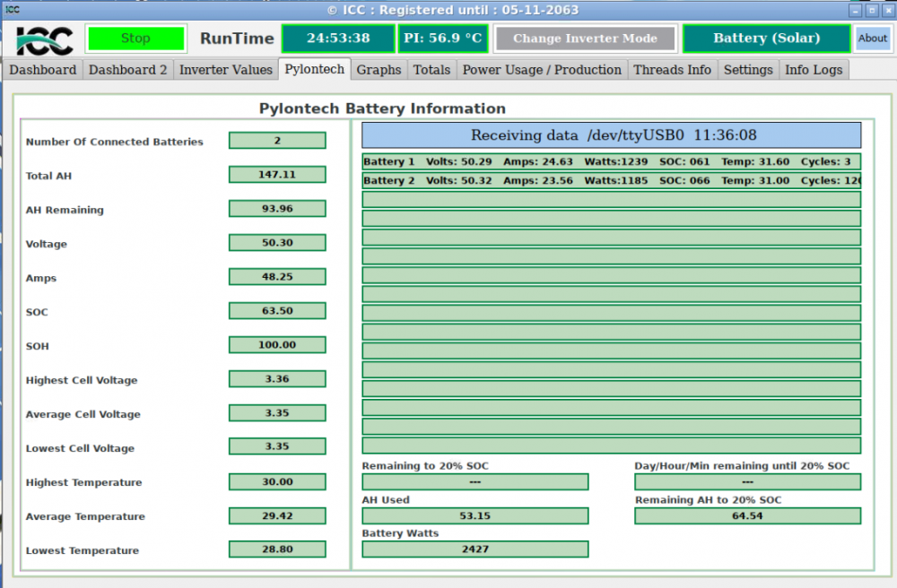Viewport: 897px width, 588px height.
Task: Click the Day/Hour/Min remaining until 20% SOC field
Action: (x=747, y=481)
